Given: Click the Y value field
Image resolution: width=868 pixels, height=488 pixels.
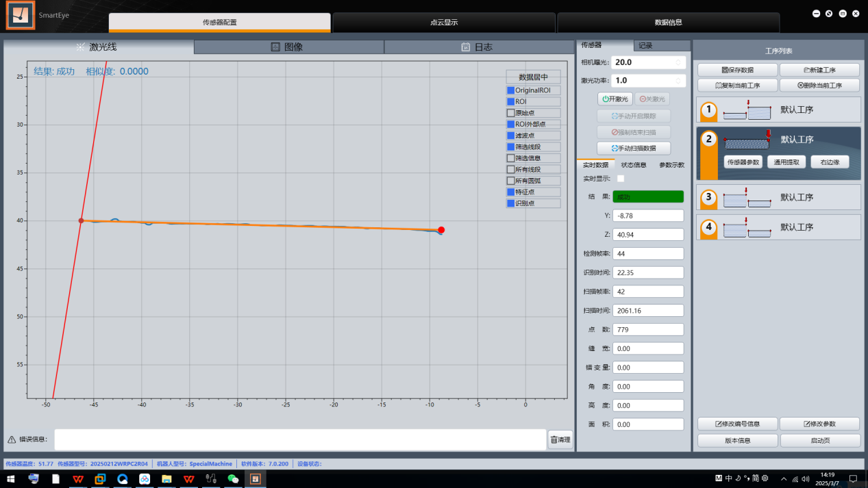Looking at the screenshot, I should [647, 216].
